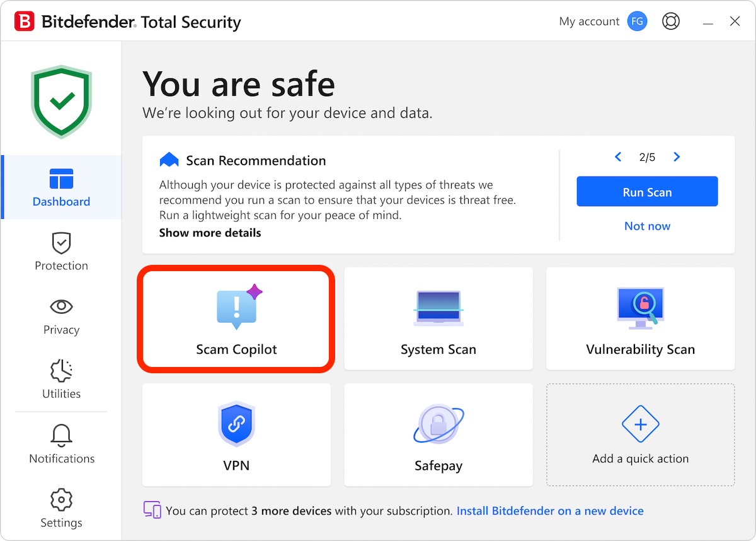The image size is (756, 541).
Task: Show next scan recommendation card
Action: 677,156
